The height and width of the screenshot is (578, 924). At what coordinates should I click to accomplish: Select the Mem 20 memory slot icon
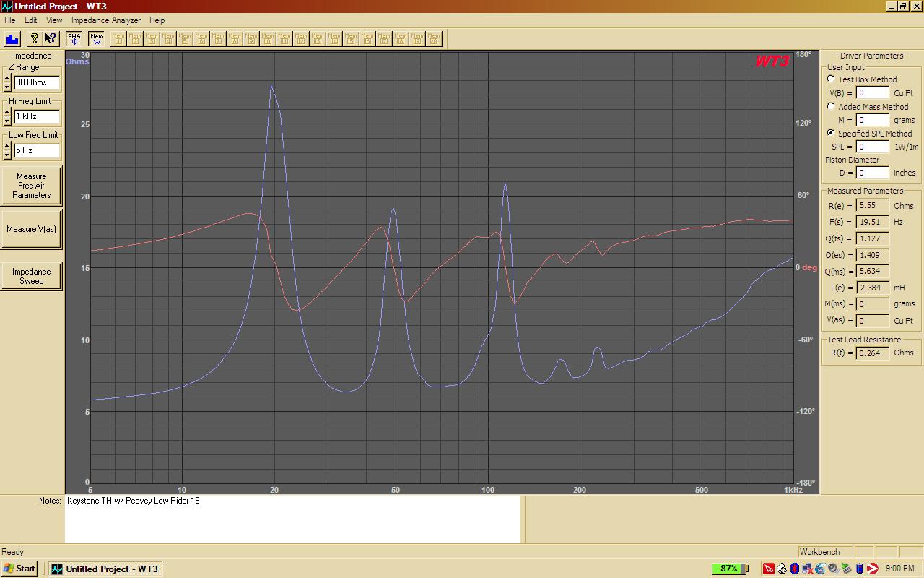click(x=434, y=38)
